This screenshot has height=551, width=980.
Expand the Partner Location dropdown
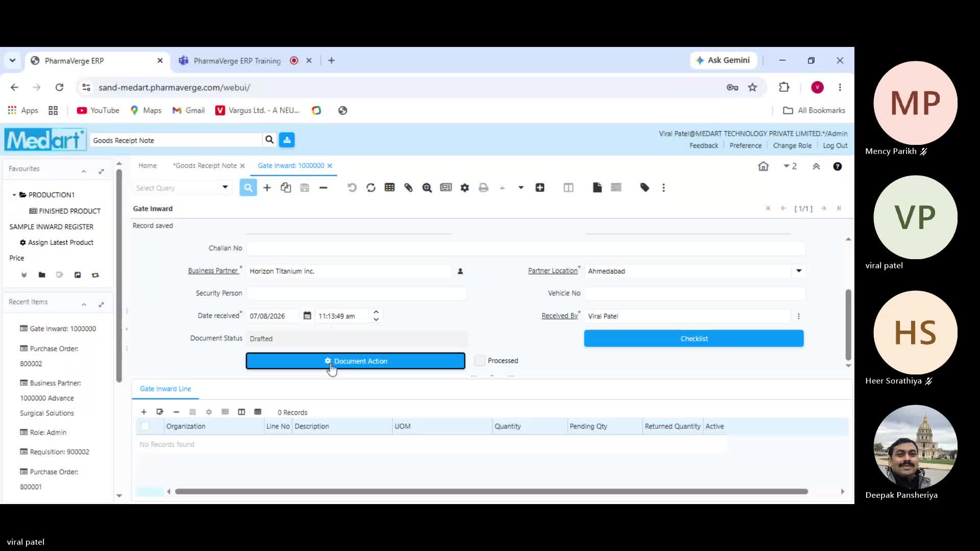[799, 271]
